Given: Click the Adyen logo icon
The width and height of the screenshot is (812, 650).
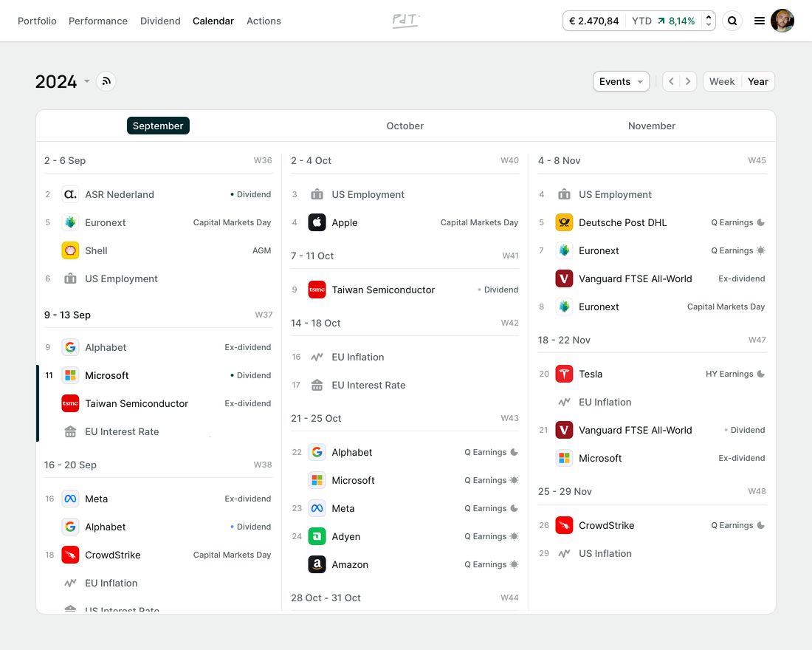Looking at the screenshot, I should 317,536.
